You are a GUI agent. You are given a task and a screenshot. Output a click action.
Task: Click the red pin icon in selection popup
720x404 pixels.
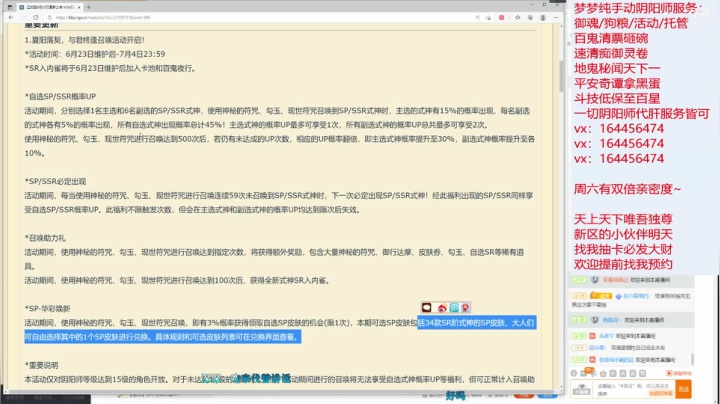466,307
